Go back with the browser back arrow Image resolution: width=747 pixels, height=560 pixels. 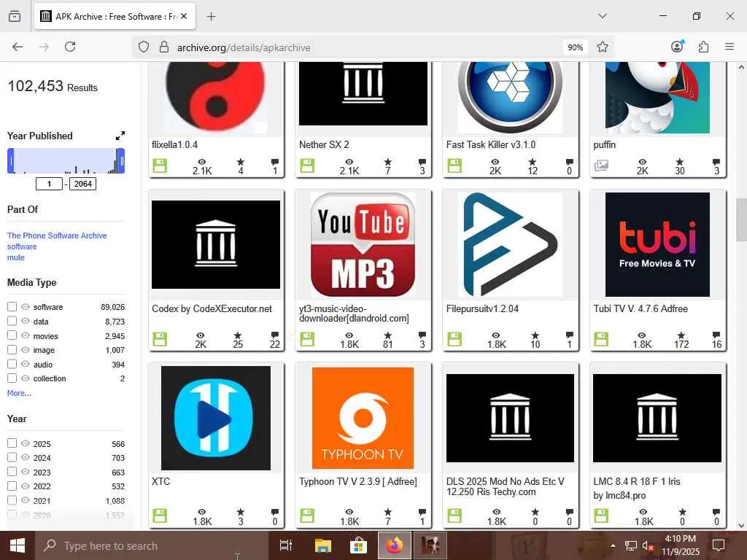coord(18,47)
